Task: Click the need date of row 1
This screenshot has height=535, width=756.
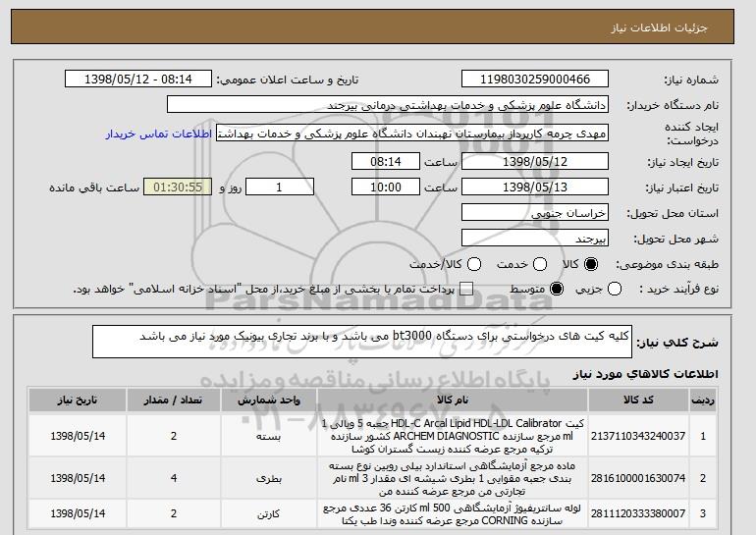Action: click(78, 436)
